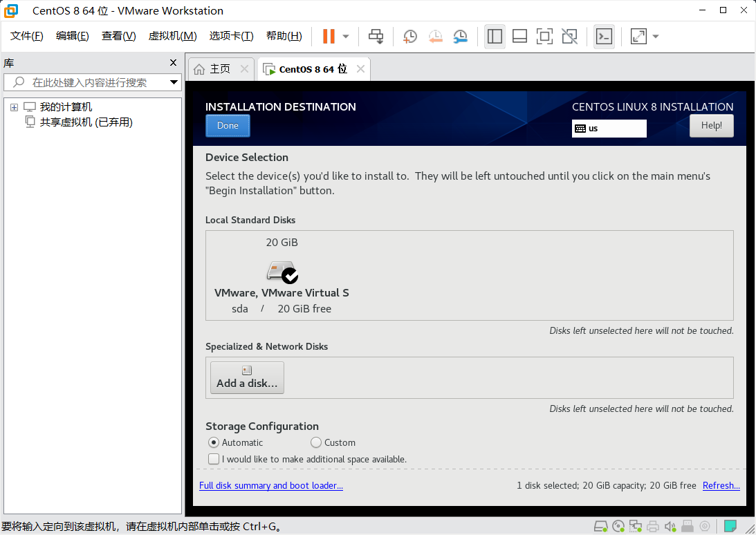This screenshot has width=756, height=535.
Task: Click the network adapter status icon
Action: pos(636,526)
